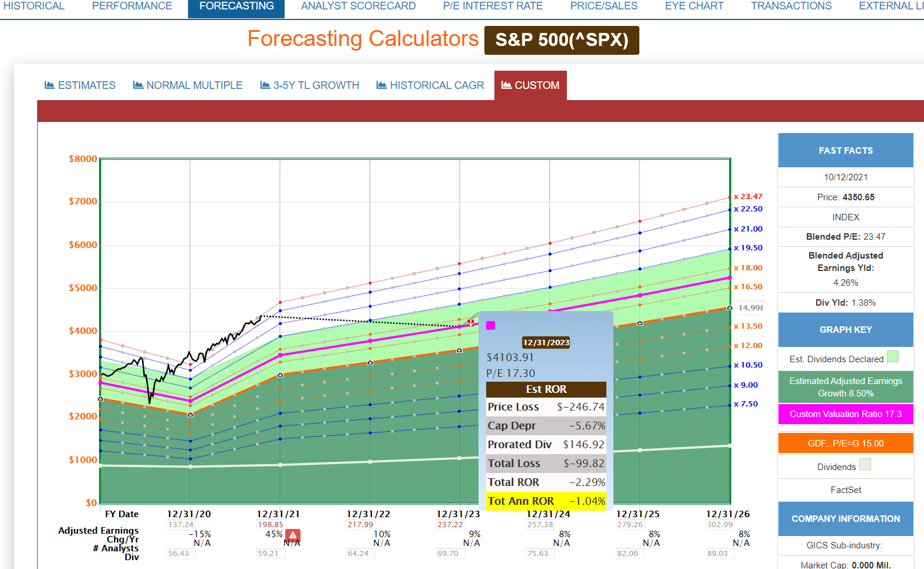Open the PRICE/SALES navigation tab
Screen dimensions: 924x569
[x=604, y=6]
